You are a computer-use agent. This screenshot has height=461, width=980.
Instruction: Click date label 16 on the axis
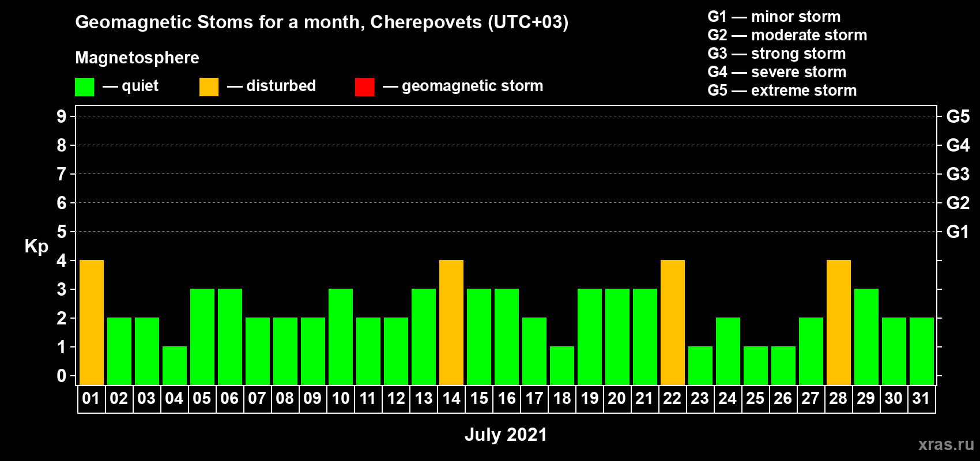pos(507,398)
